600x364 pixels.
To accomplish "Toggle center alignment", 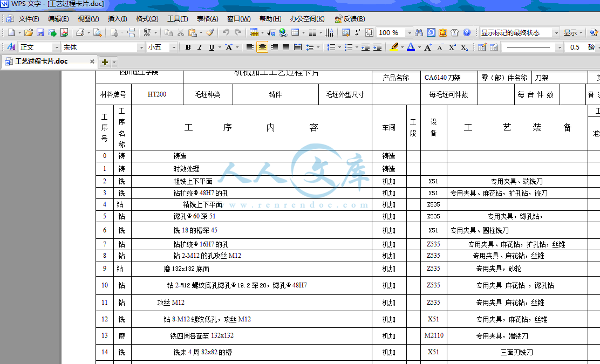I will click(262, 47).
